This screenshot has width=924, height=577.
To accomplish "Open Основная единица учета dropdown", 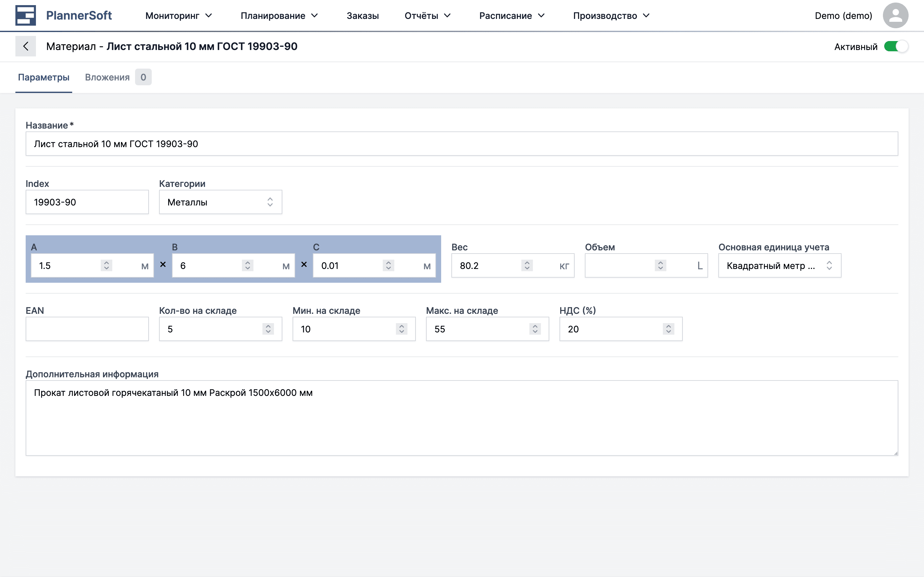I will (779, 266).
